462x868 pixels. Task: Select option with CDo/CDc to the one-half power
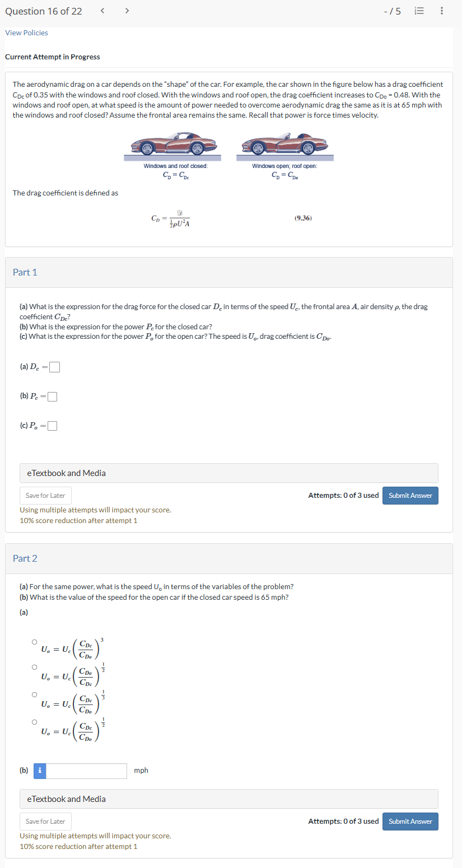coord(34,668)
